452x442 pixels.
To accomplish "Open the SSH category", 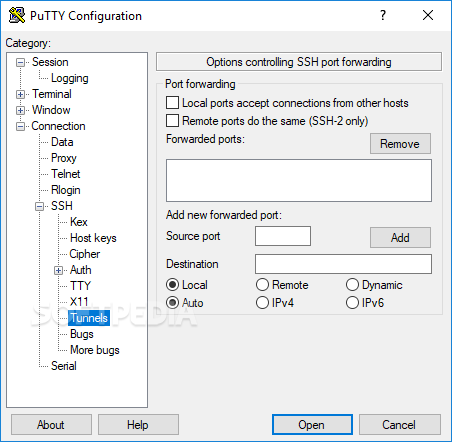I will tap(62, 206).
